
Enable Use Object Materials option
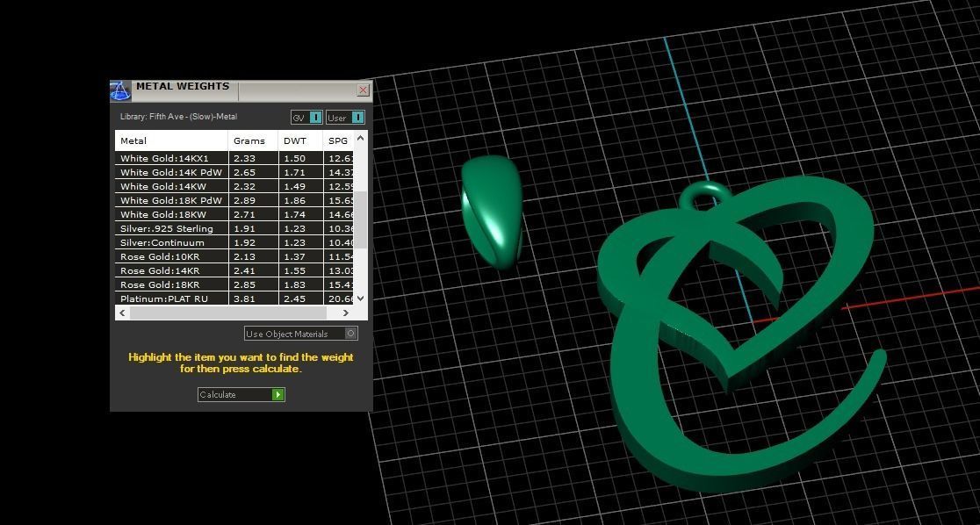pos(300,334)
